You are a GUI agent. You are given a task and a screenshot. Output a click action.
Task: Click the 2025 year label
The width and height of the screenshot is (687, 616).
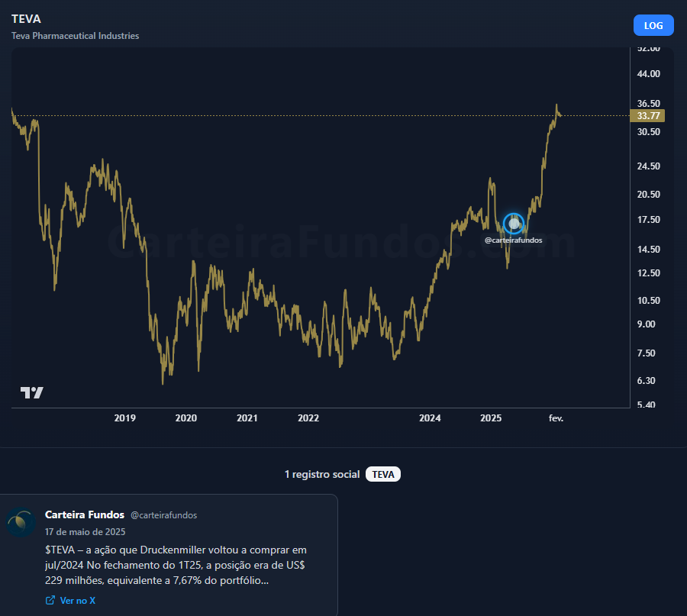coord(491,418)
